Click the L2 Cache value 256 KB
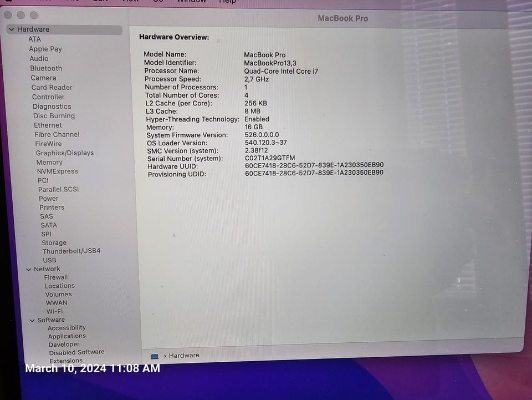Screen dimensions: 532x400 point(255,103)
